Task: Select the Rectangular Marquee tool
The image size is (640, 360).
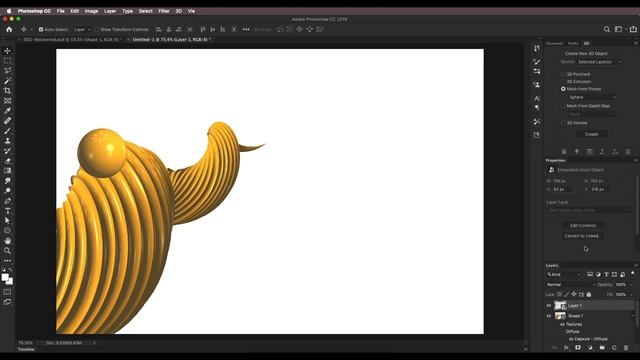Action: [7, 60]
